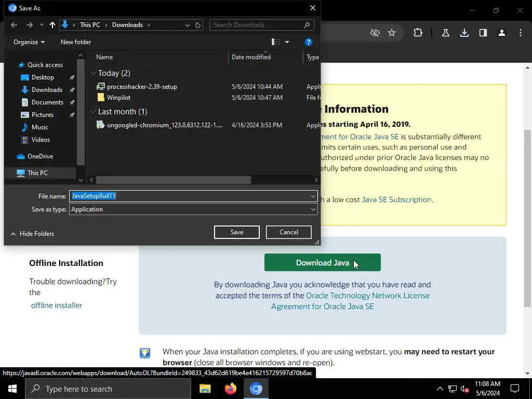Sort files by Date modified column
The width and height of the screenshot is (532, 399).
[251, 57]
